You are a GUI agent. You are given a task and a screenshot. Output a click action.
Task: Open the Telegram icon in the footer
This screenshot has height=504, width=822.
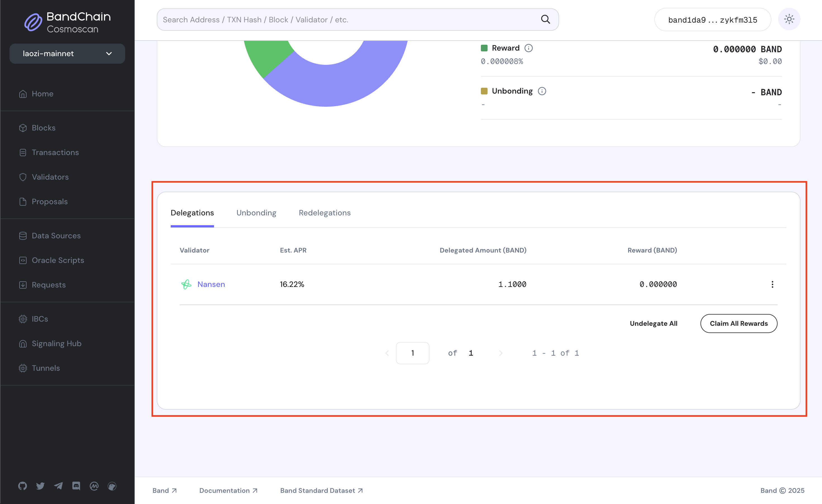coord(58,486)
